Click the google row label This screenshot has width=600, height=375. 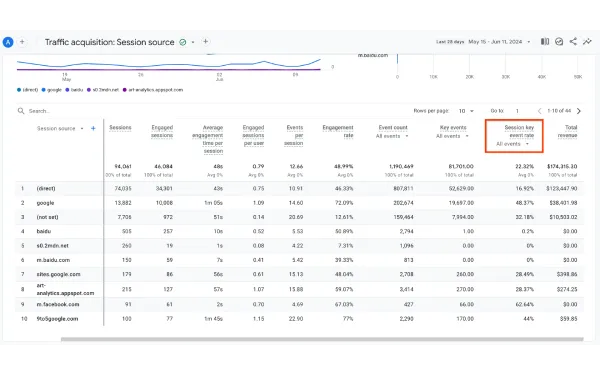pyautogui.click(x=45, y=203)
